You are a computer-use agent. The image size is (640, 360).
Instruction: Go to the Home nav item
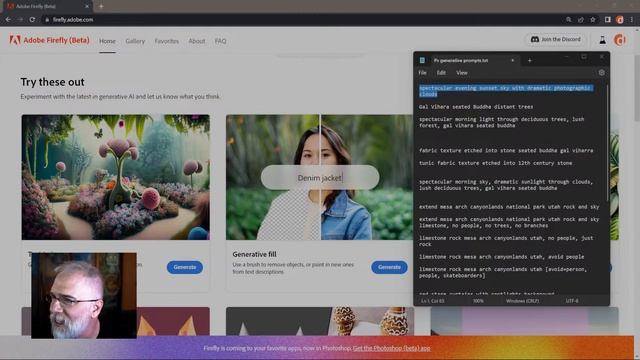(x=107, y=41)
